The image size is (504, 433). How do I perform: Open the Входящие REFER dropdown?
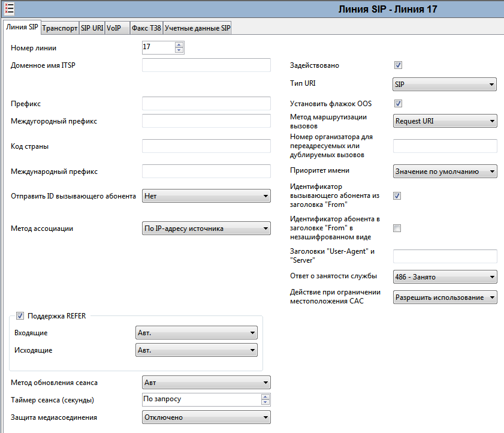(x=197, y=333)
